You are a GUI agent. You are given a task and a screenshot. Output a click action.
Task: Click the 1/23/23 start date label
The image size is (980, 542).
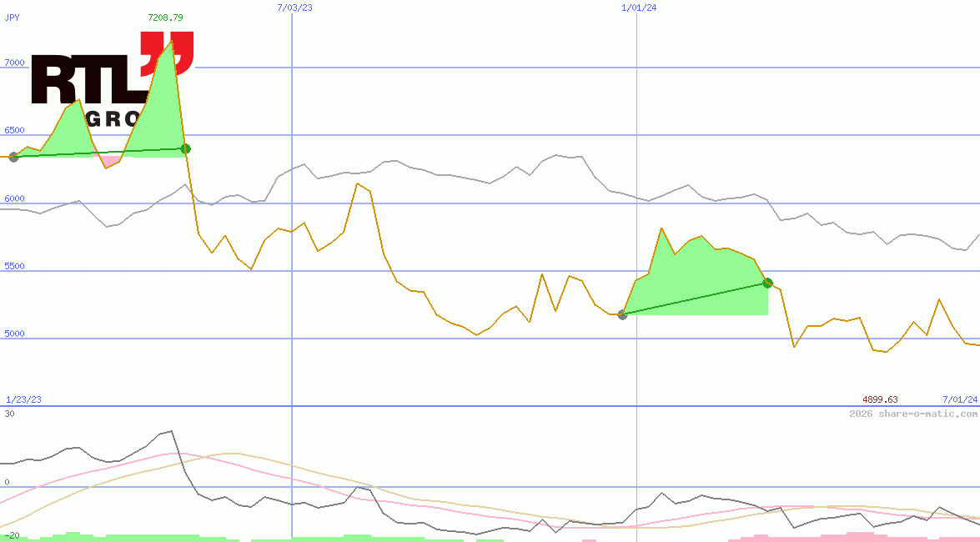click(x=23, y=399)
